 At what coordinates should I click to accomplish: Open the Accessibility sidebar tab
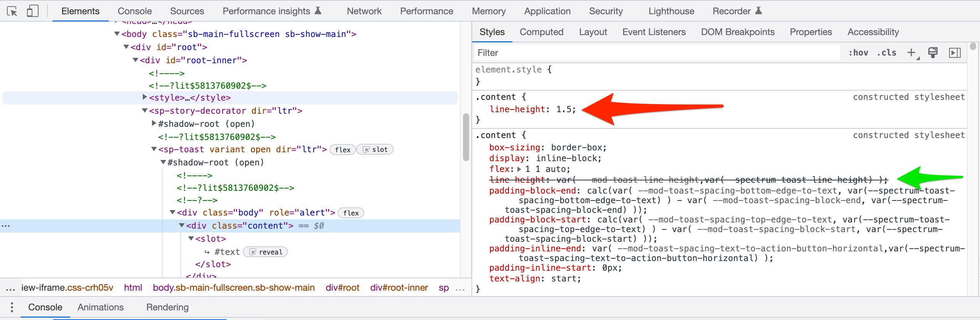[873, 32]
